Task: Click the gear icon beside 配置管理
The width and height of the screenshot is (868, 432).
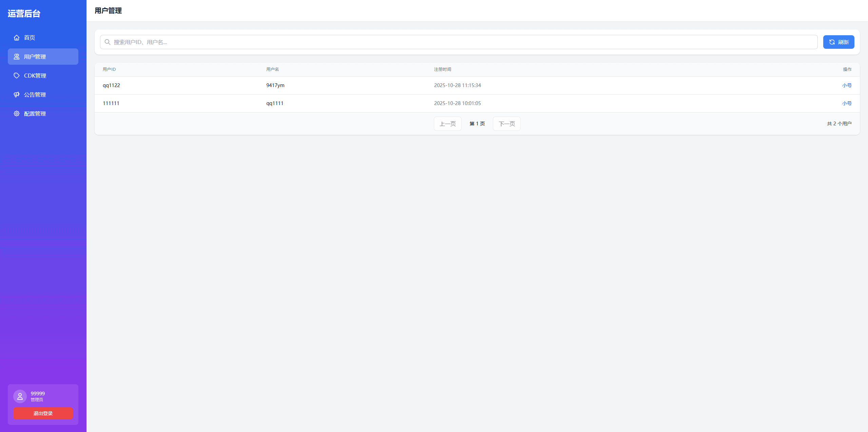Action: coord(16,114)
